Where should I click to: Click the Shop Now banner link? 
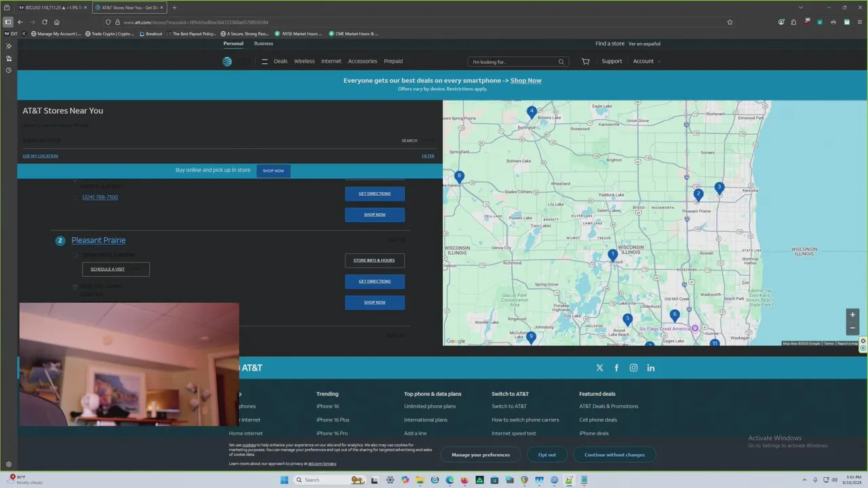coord(526,81)
